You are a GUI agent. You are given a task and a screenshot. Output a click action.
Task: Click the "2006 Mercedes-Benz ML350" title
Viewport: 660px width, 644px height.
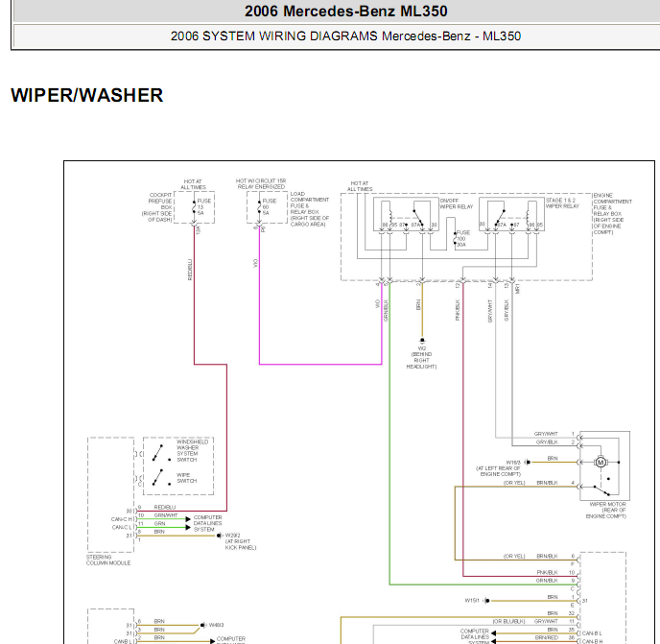(x=345, y=11)
